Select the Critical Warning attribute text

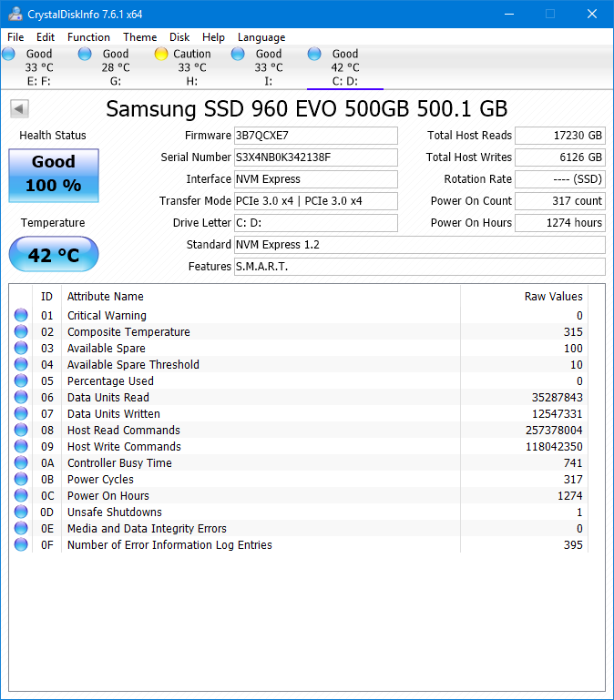point(107,316)
